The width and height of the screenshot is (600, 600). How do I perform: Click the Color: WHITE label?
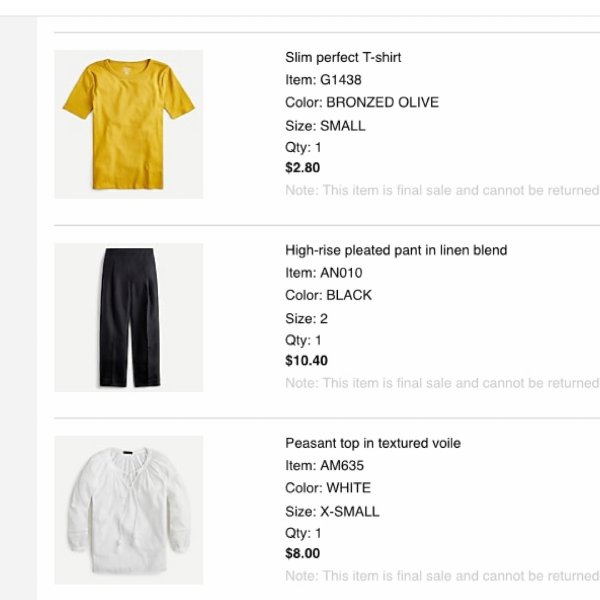pyautogui.click(x=328, y=488)
